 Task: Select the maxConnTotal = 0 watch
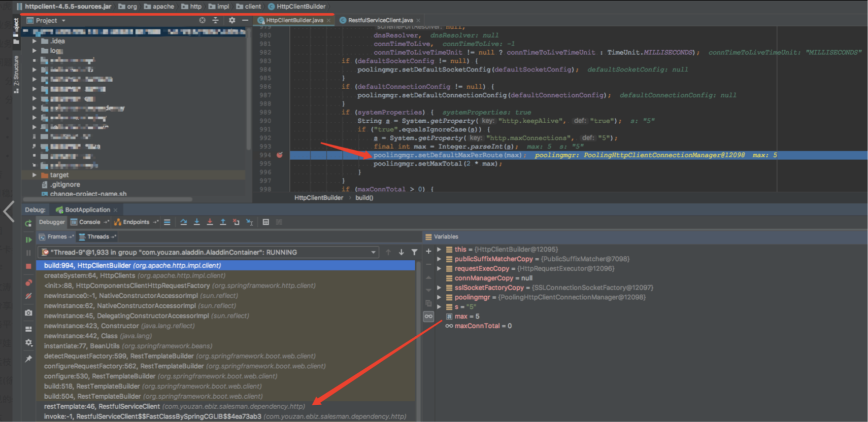pyautogui.click(x=479, y=326)
